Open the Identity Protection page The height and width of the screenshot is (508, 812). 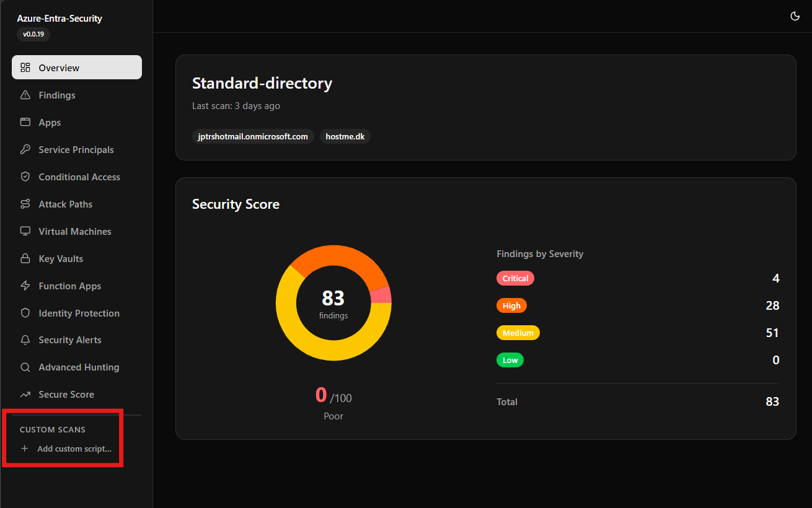point(79,313)
